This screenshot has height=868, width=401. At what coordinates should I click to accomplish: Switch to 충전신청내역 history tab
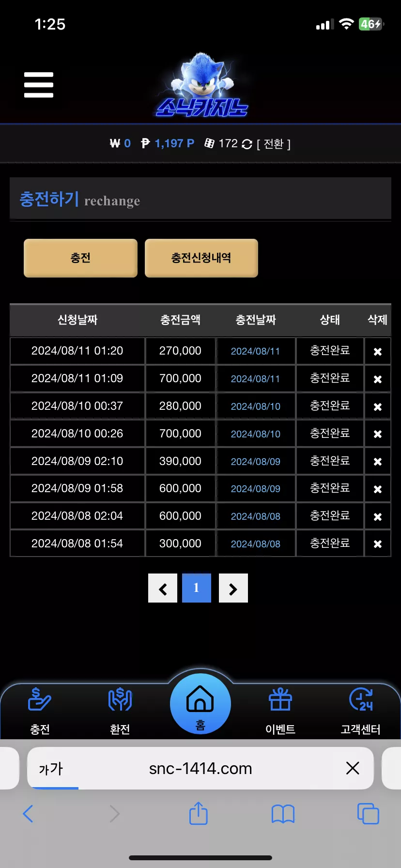coord(201,258)
